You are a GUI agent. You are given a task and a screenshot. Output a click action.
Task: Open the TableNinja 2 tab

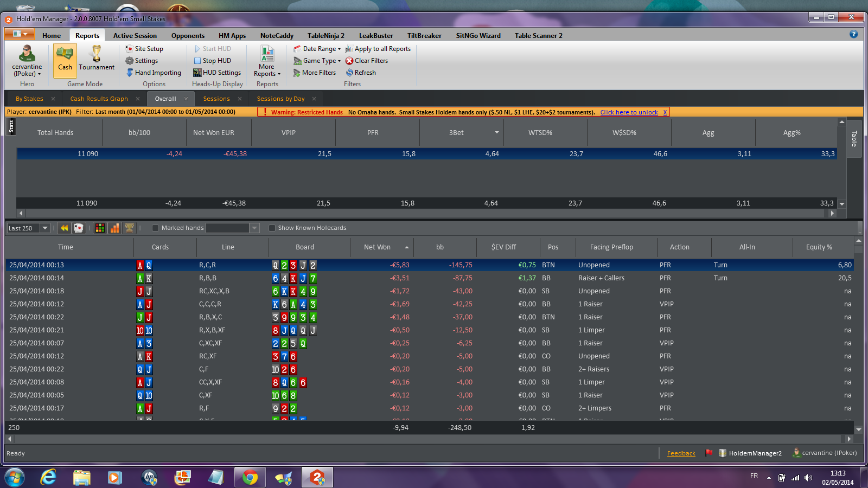point(326,36)
